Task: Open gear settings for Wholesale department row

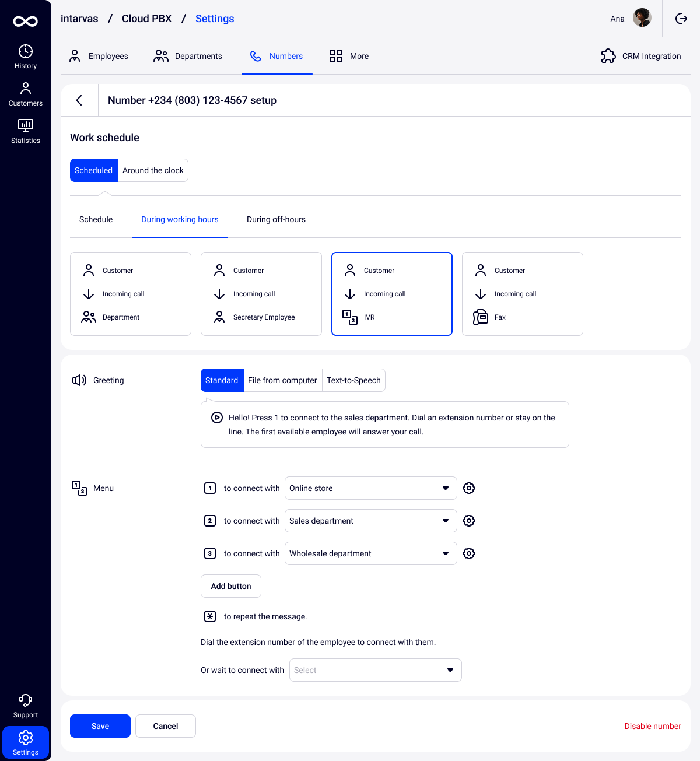Action: pos(469,553)
